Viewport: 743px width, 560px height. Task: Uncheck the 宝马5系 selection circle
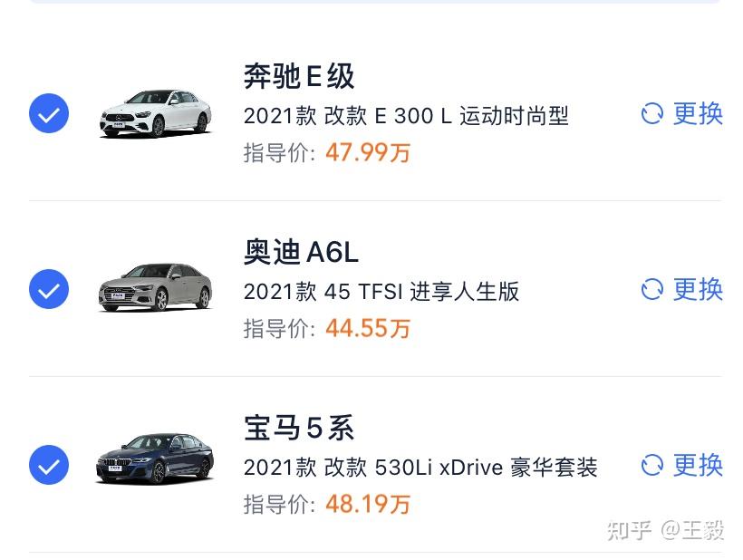[x=48, y=465]
